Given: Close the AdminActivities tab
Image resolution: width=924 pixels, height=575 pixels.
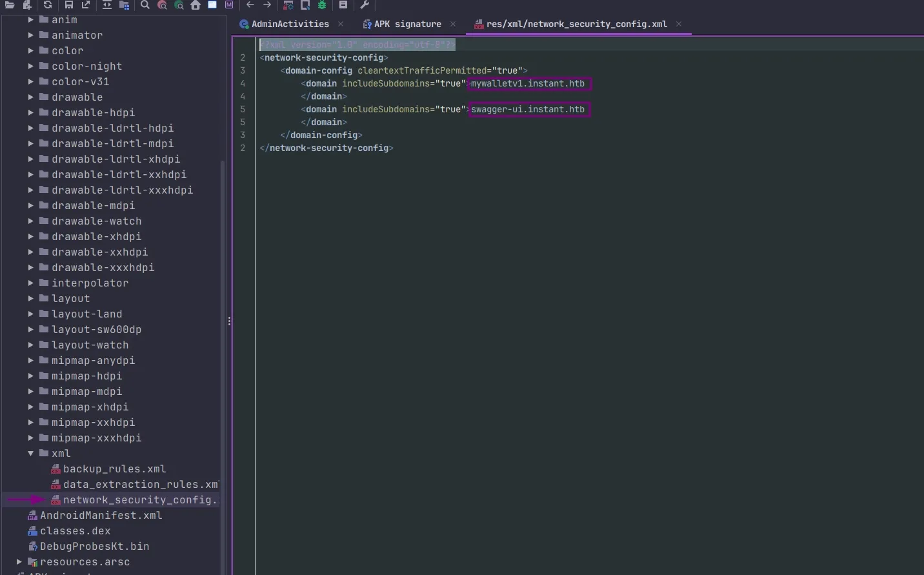Looking at the screenshot, I should point(341,24).
